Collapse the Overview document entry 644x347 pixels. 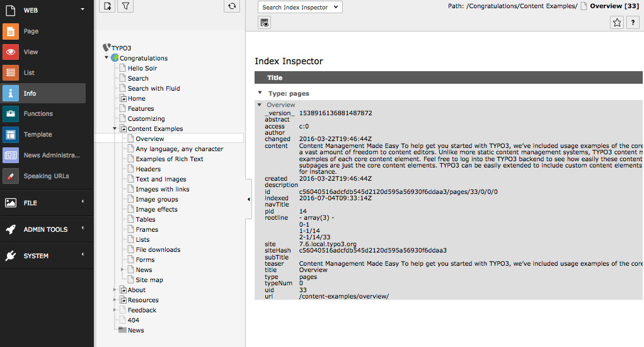tap(260, 105)
